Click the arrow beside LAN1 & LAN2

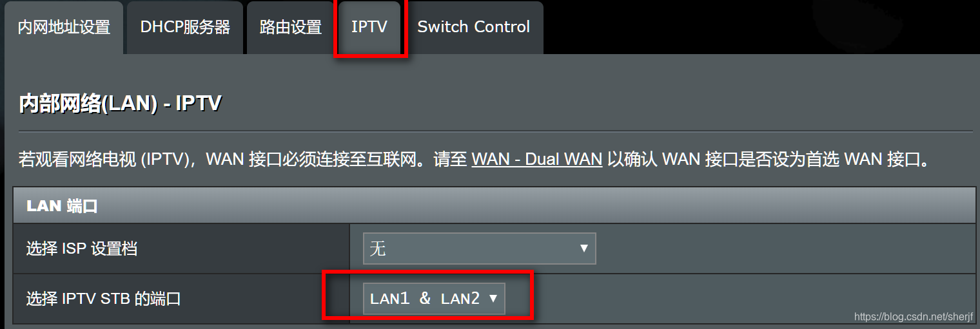click(493, 298)
